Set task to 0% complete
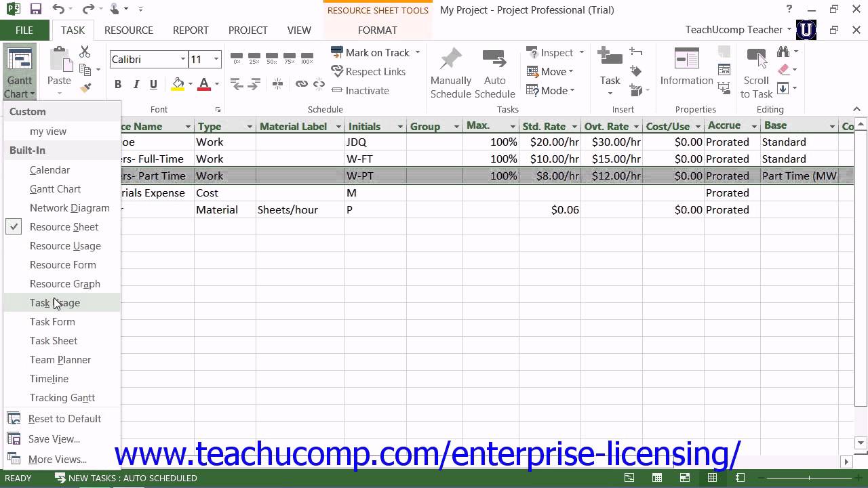Screen dimensions: 868x488 click(237, 58)
